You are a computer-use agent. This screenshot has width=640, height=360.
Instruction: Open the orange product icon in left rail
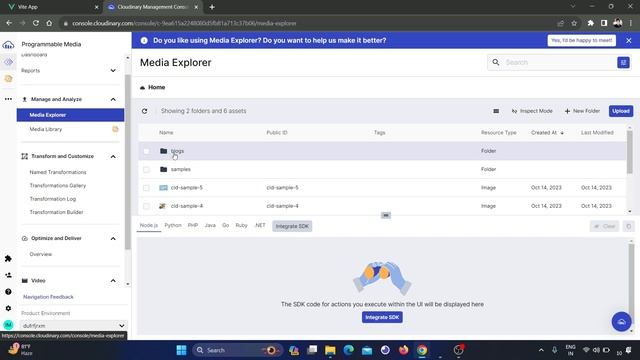tap(8, 78)
